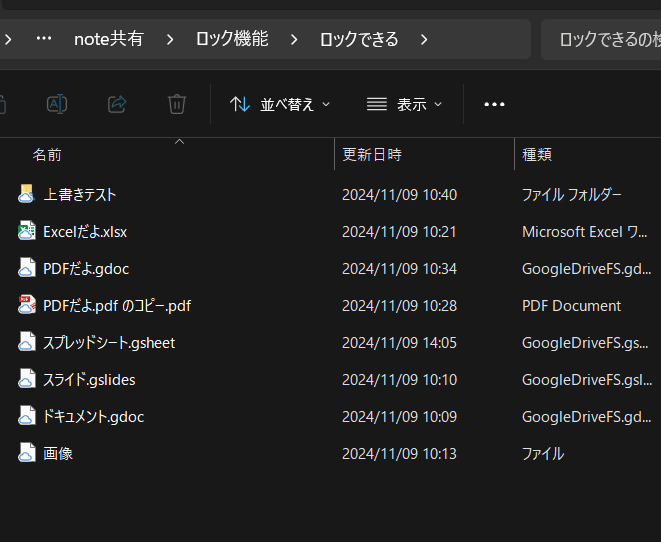The width and height of the screenshot is (661, 542).
Task: Click date 2024/11/09 10:13
Action: pos(399,454)
